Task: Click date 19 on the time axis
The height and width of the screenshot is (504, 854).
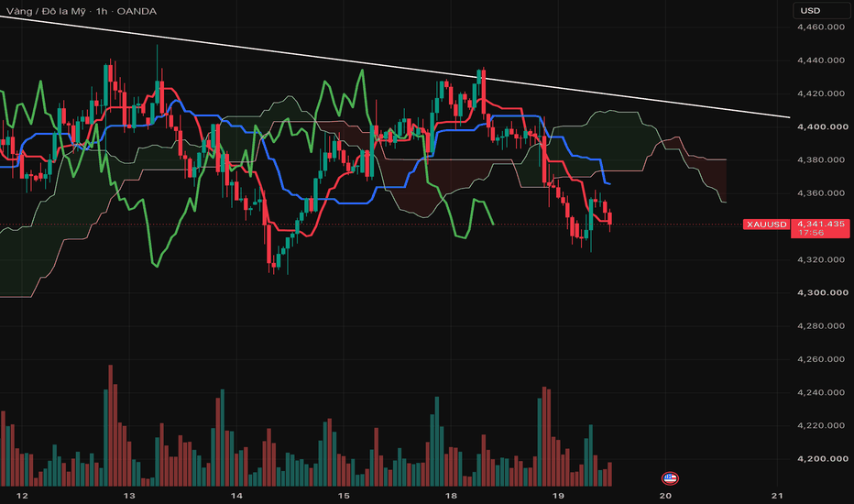Action: click(558, 496)
